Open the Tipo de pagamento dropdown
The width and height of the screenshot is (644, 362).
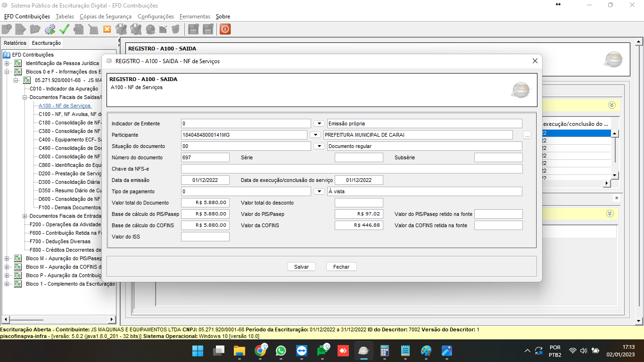[319, 191]
